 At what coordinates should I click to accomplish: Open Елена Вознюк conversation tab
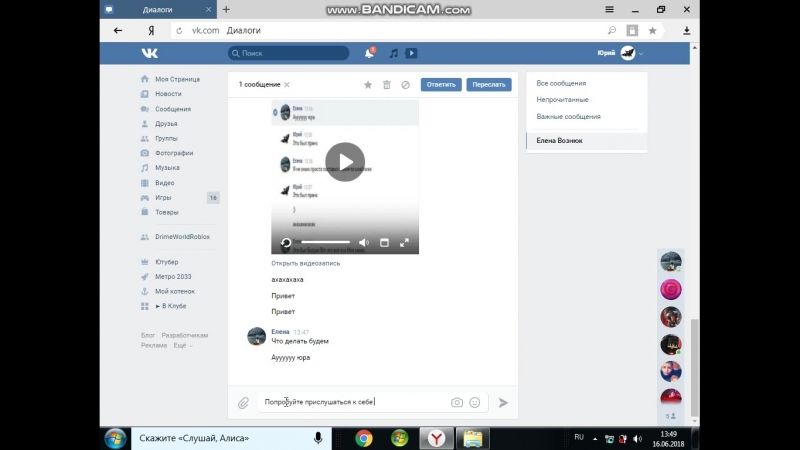(586, 141)
